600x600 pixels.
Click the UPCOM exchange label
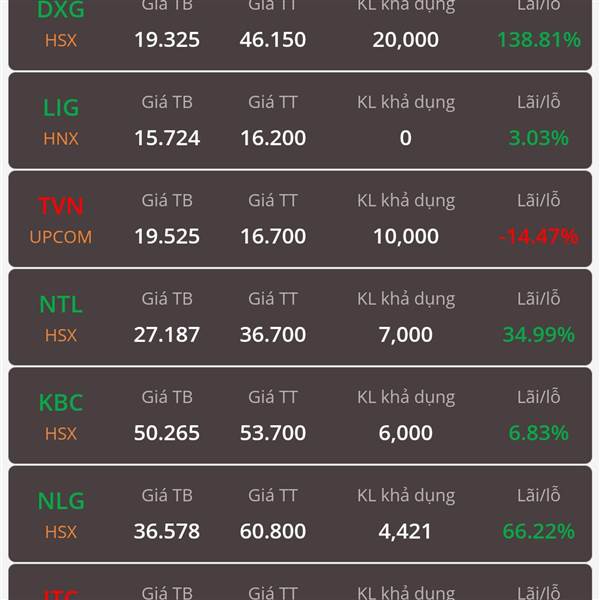pyautogui.click(x=61, y=237)
